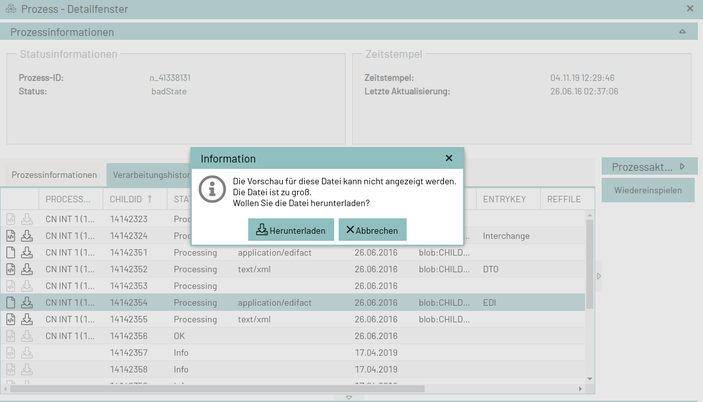This screenshot has width=703, height=402.
Task: Click the download icon for row 14142352
Action: pyautogui.click(x=28, y=269)
